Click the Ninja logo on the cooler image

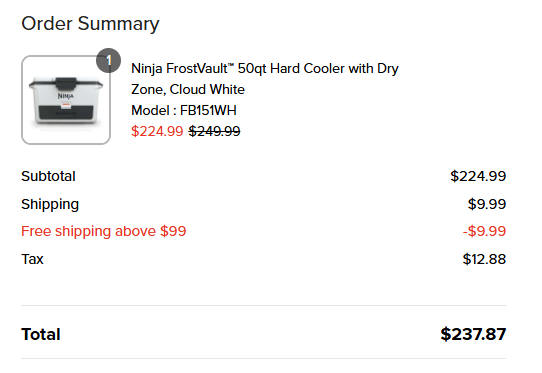[65, 95]
